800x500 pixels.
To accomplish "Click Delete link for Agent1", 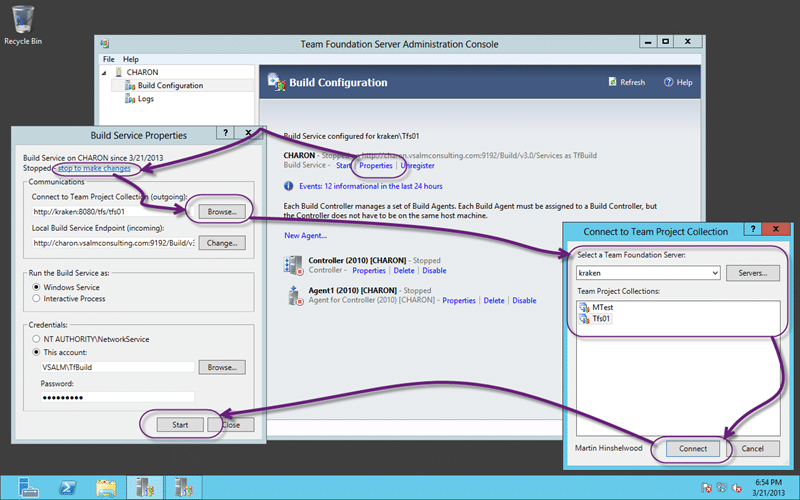I will [x=494, y=301].
